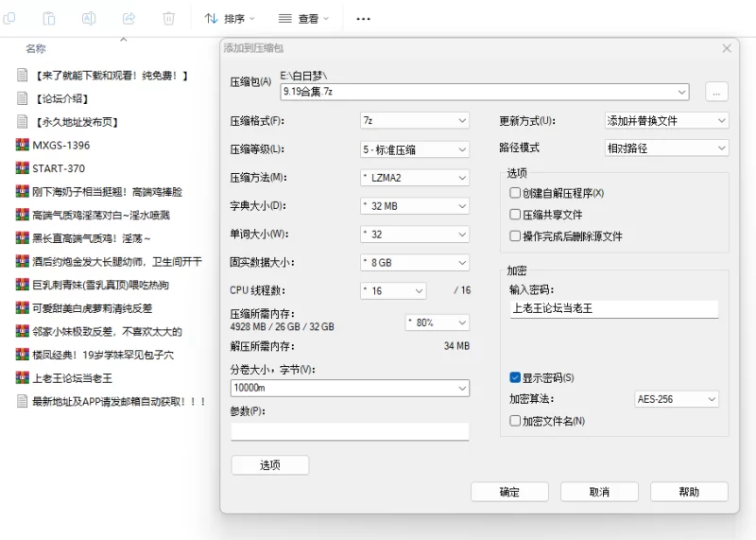Close the 添加到压缩包 dialog
This screenshot has height=540, width=756.
[727, 48]
